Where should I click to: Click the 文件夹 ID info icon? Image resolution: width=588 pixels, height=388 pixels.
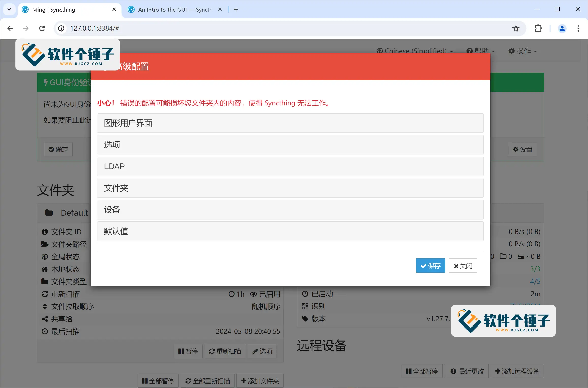click(x=45, y=232)
